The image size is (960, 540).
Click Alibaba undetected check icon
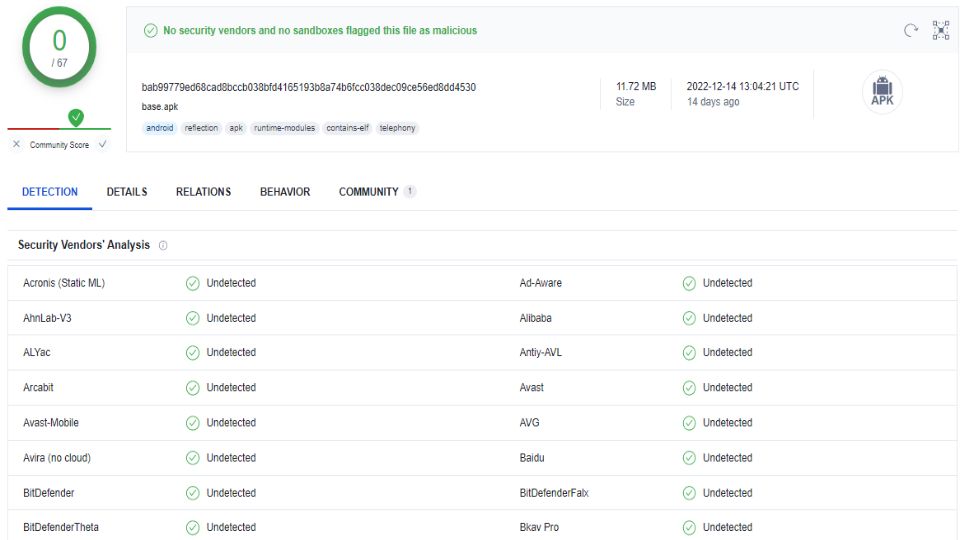pos(689,318)
